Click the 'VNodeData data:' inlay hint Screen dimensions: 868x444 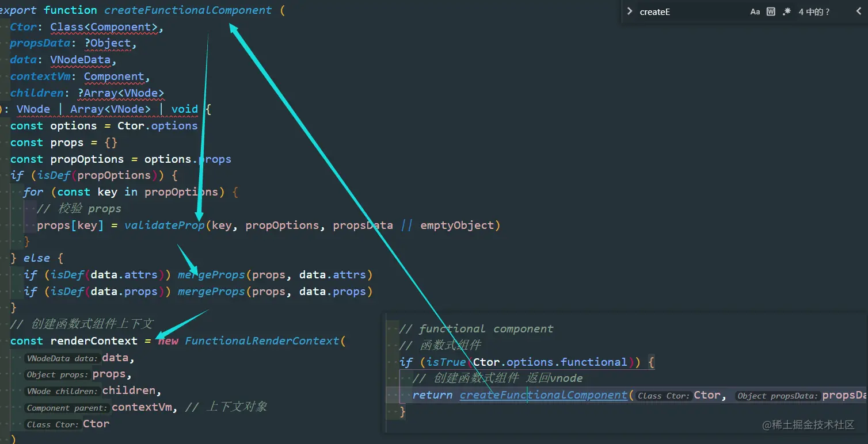[62, 358]
